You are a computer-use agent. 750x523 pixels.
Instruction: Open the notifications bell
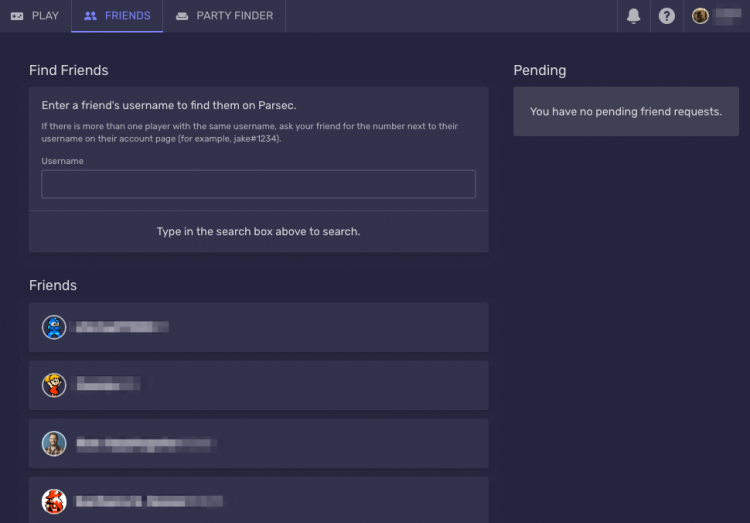point(633,16)
